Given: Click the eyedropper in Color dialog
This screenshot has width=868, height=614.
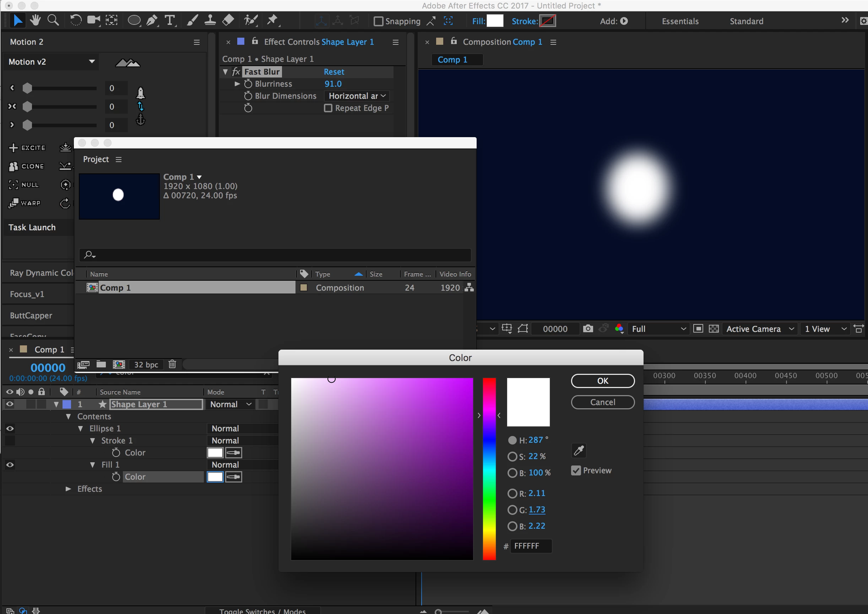Looking at the screenshot, I should (579, 450).
